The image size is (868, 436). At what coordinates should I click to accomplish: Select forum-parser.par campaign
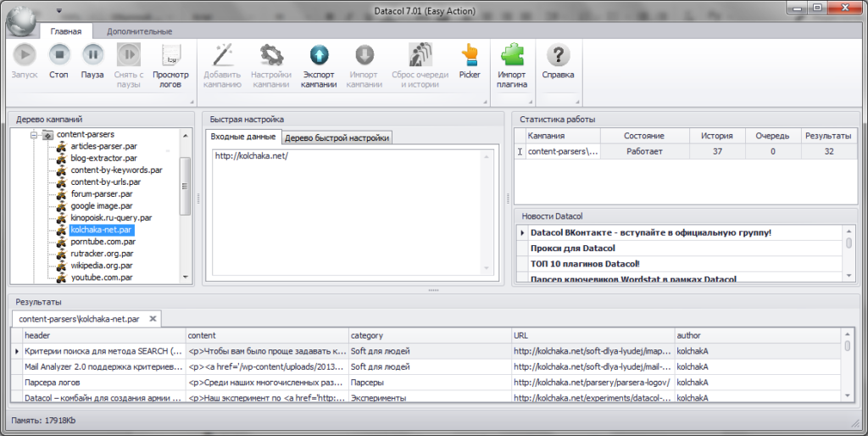click(102, 194)
